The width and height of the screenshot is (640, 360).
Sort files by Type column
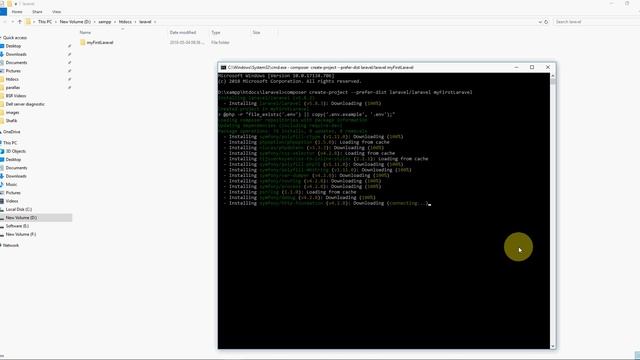coord(216,32)
